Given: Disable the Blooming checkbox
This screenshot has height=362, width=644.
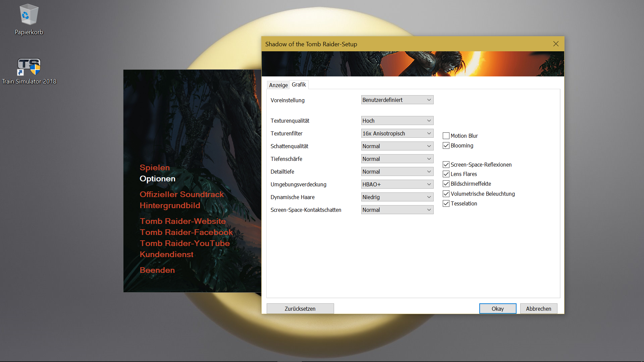Looking at the screenshot, I should [x=446, y=145].
